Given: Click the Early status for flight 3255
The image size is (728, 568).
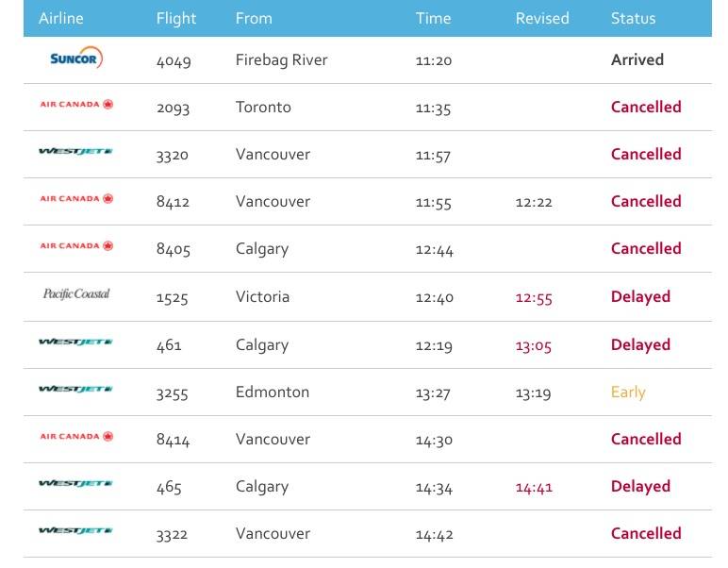Looking at the screenshot, I should coord(628,393).
